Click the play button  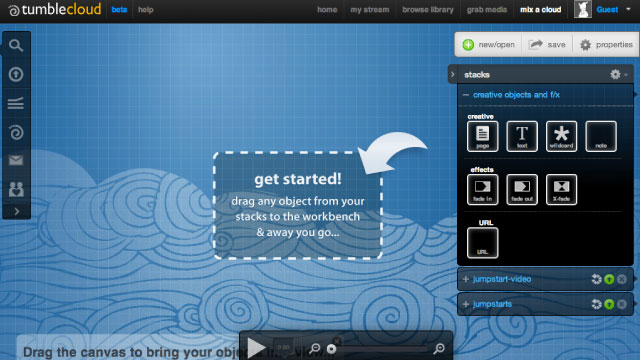pos(256,348)
